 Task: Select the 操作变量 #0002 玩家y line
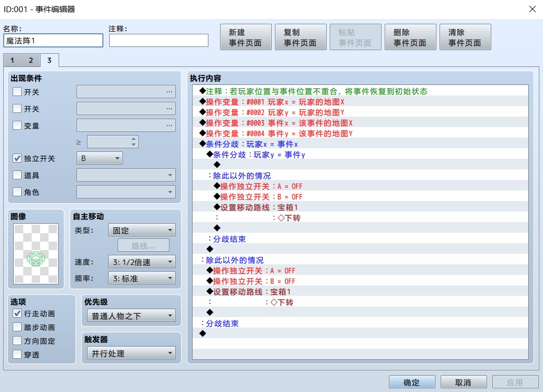[360, 112]
